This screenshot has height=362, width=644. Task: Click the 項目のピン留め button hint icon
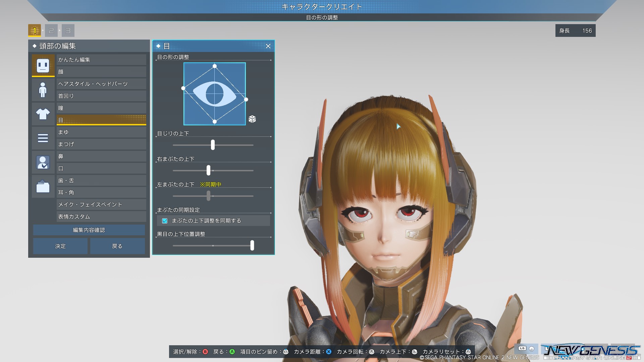286,352
